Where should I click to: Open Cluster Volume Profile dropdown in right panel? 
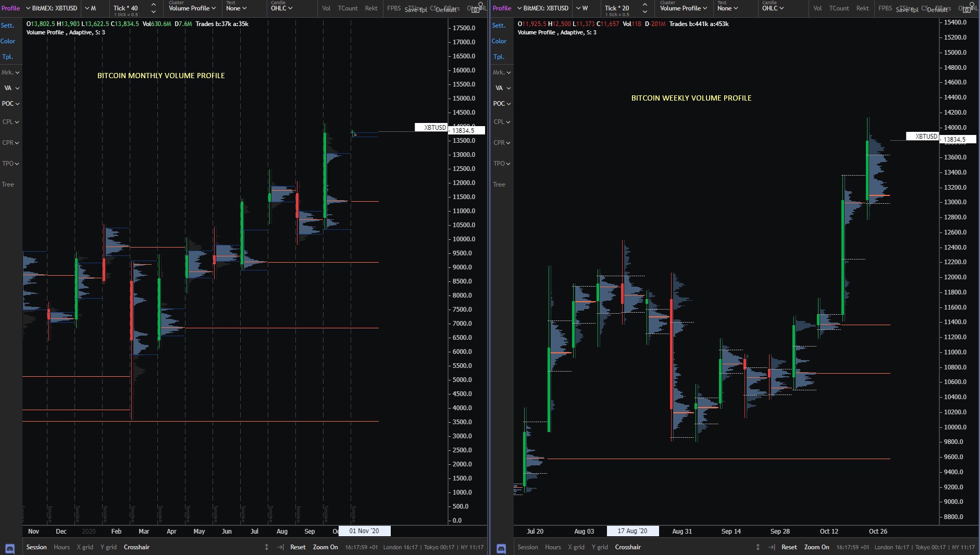pyautogui.click(x=684, y=8)
